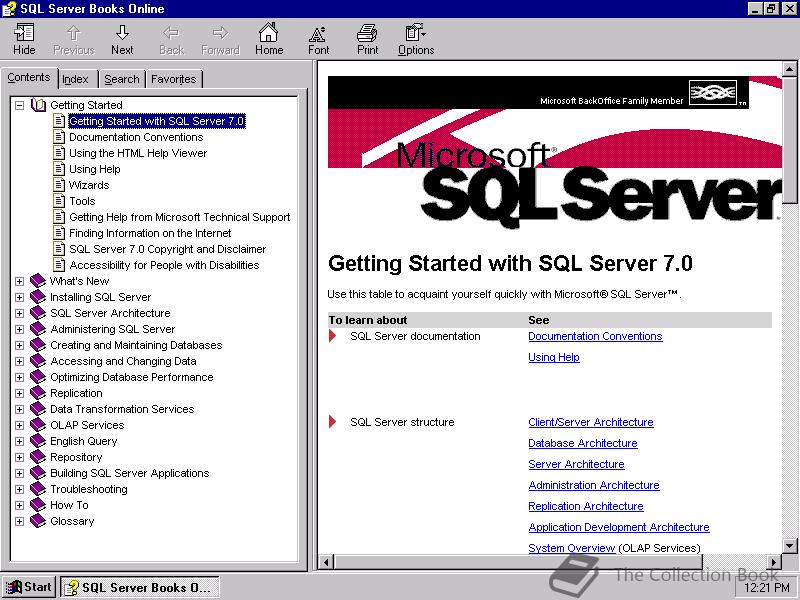This screenshot has width=800, height=600.
Task: Switch to the Search tab
Action: coord(122,79)
